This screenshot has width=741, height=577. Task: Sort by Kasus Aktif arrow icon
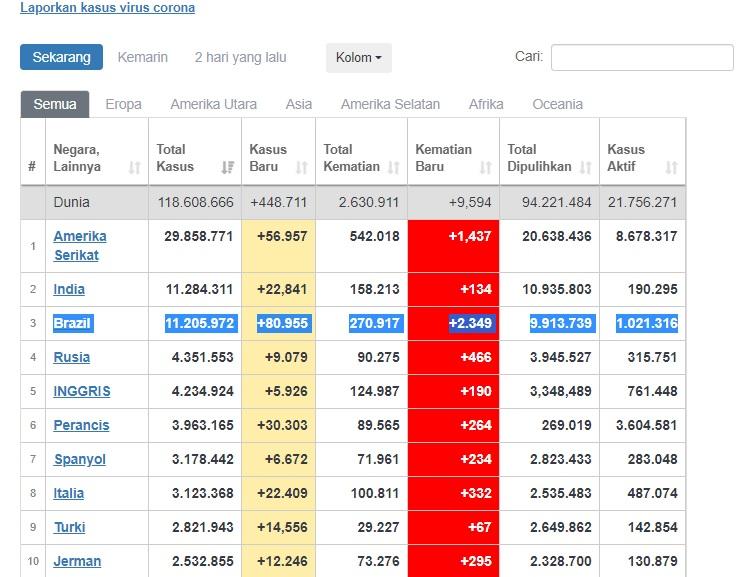[671, 168]
